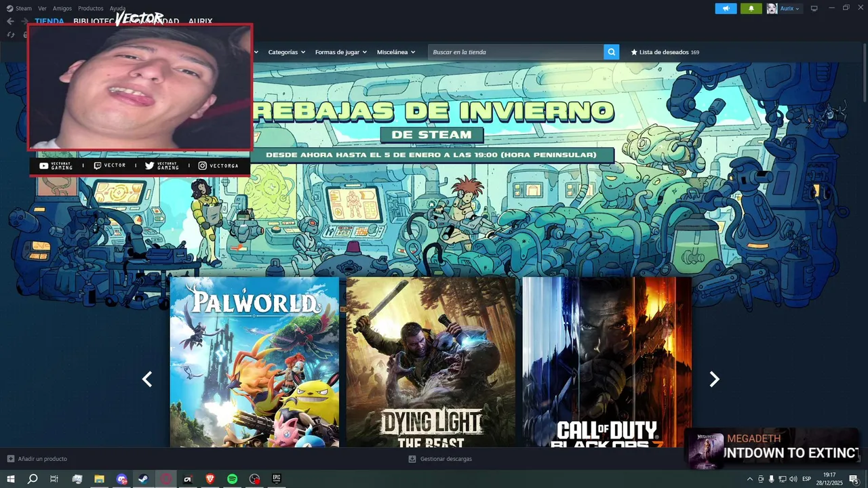Expand the Categorías dropdown
Viewport: 868px width, 488px height.
286,52
